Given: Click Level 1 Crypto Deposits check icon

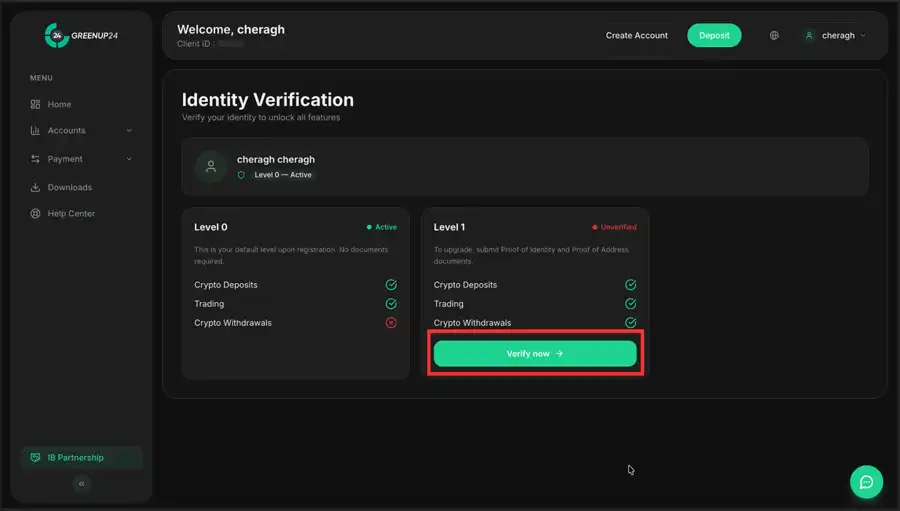Looking at the screenshot, I should (630, 285).
